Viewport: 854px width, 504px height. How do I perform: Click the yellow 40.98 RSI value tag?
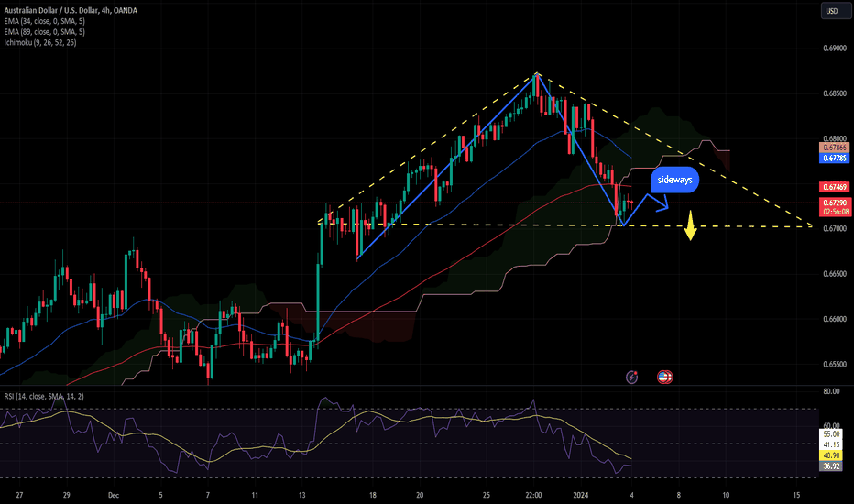(831, 455)
